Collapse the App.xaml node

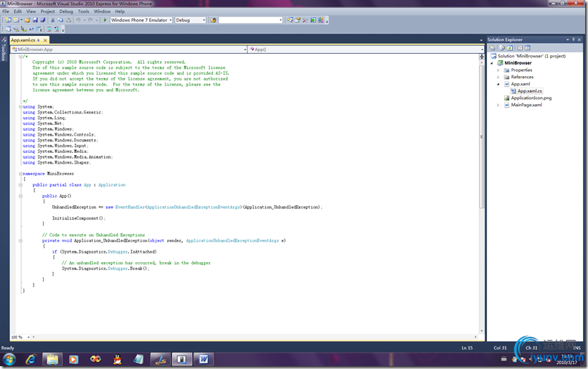tap(498, 84)
